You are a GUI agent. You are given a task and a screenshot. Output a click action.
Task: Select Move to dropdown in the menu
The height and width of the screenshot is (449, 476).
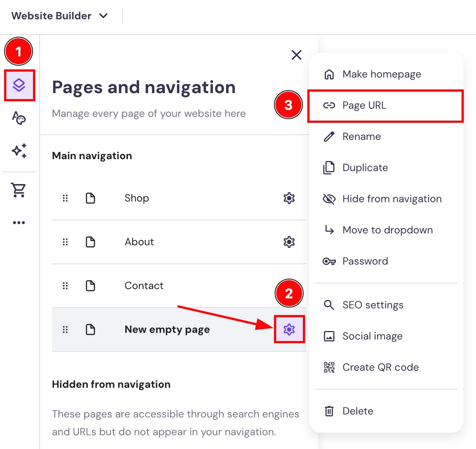pos(387,230)
